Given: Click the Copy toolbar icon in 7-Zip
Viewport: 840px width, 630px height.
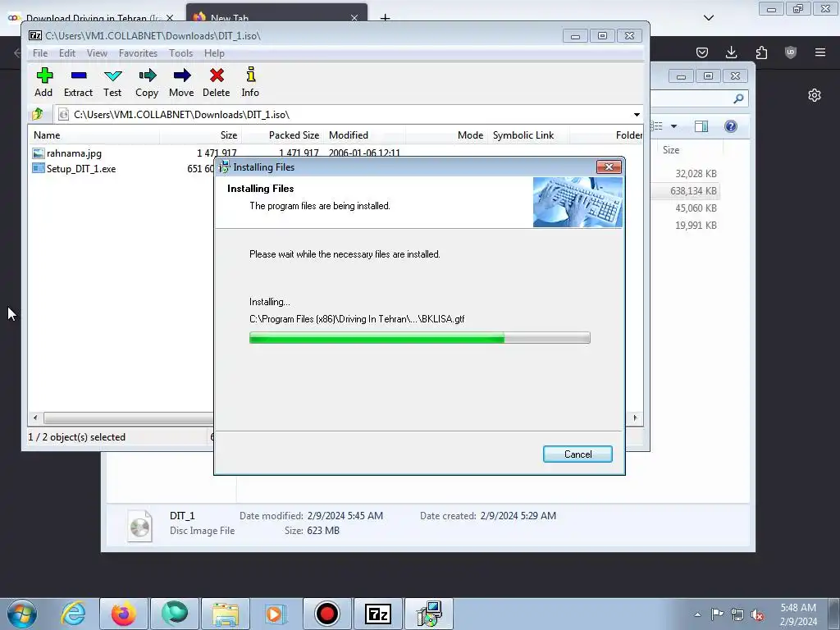Looking at the screenshot, I should click(147, 75).
